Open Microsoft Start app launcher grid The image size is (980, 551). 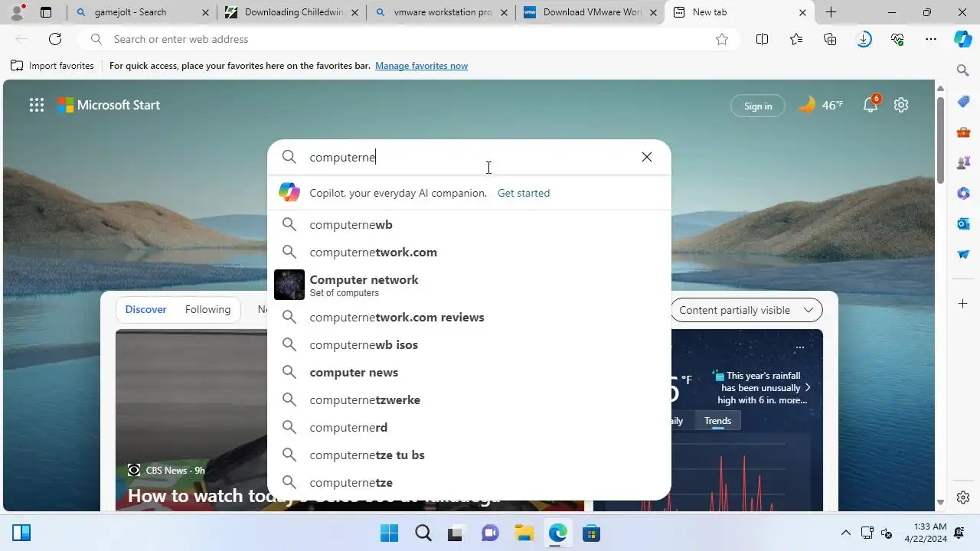(36, 106)
